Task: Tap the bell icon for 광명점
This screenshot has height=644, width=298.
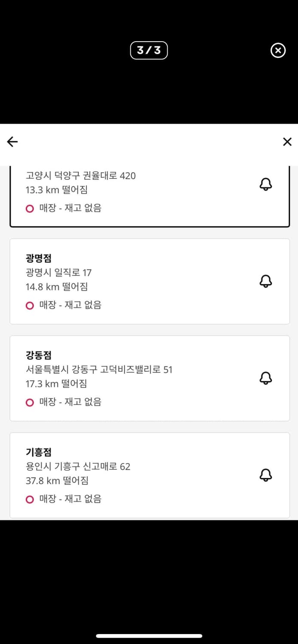Action: point(266,281)
